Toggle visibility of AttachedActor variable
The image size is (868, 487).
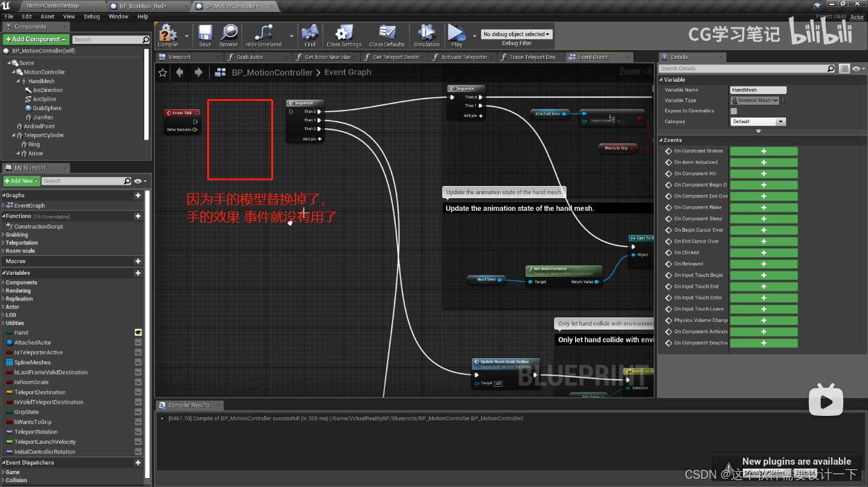pyautogui.click(x=138, y=342)
